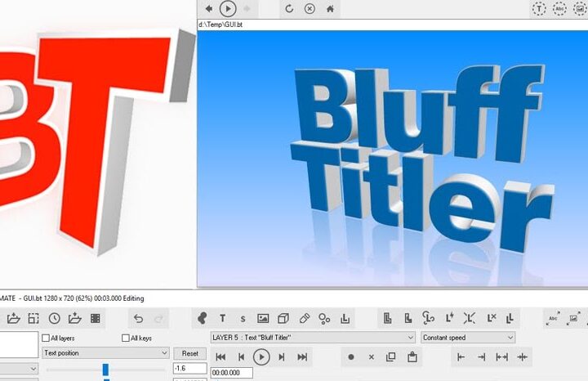Image resolution: width=588 pixels, height=381 pixels.
Task: Click the greyed forward arrow in browser
Action: tap(247, 8)
